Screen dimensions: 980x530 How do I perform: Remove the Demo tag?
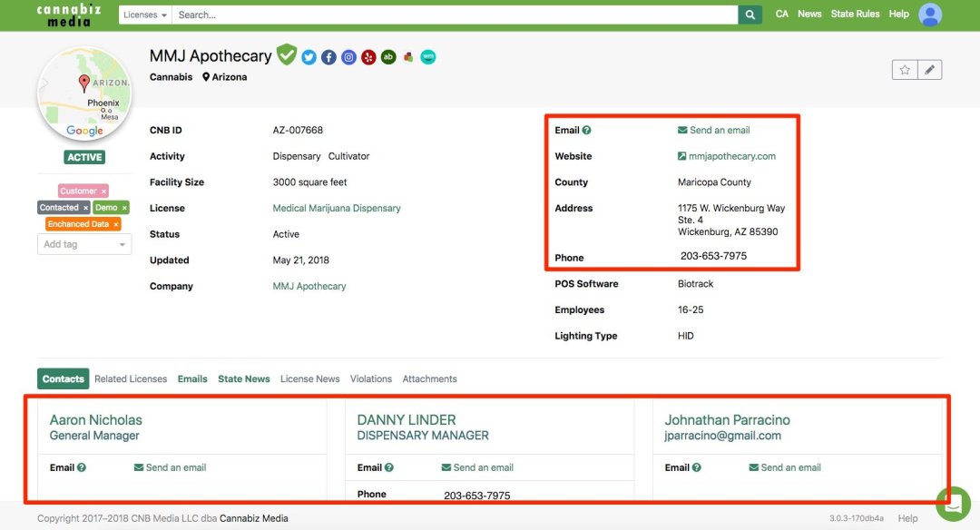coord(124,208)
